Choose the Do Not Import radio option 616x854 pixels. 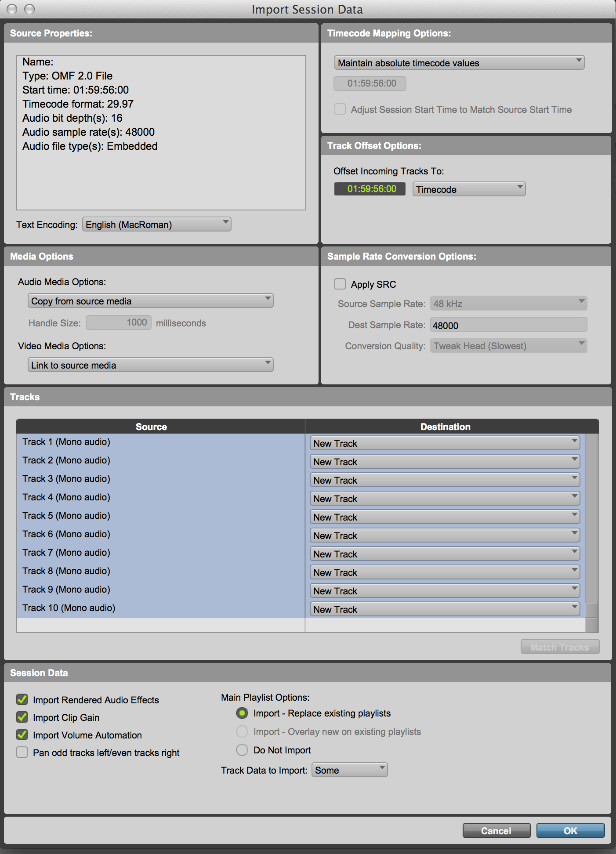[242, 750]
